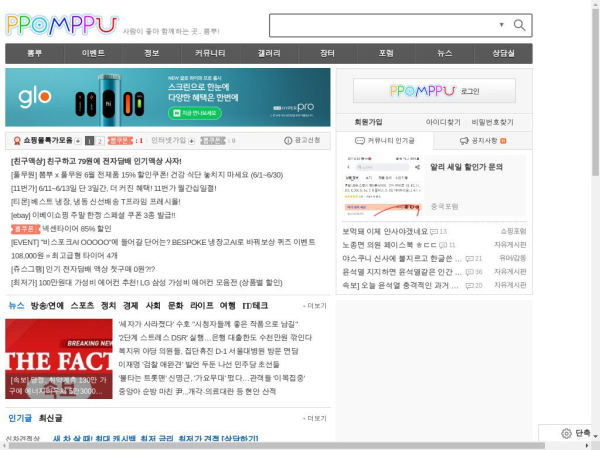Image resolution: width=600 pixels, height=450 pixels.
Task: Open THE FACT breaking news thumbnail
Action: point(59,359)
